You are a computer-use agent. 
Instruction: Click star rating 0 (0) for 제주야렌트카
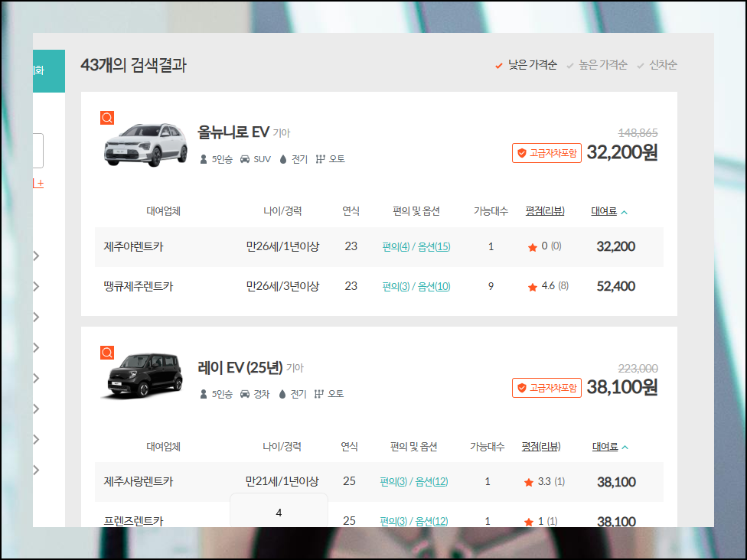point(544,246)
